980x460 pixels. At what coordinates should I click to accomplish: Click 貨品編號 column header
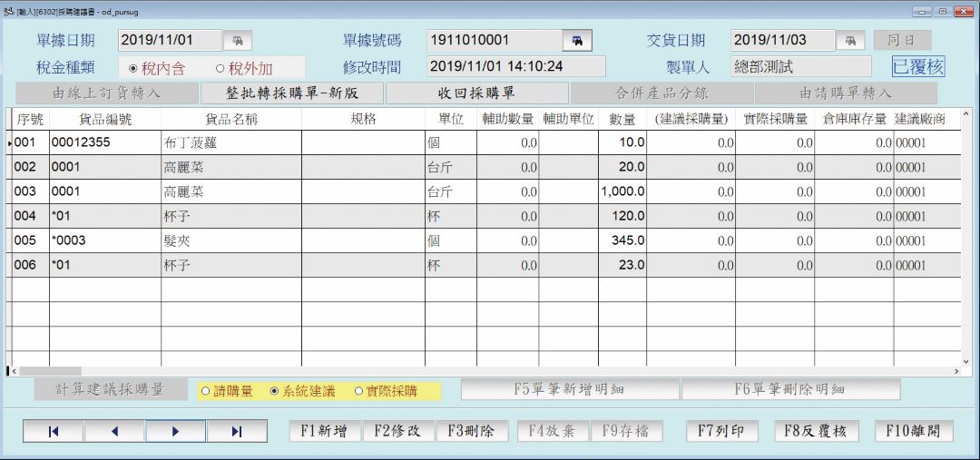tap(105, 120)
